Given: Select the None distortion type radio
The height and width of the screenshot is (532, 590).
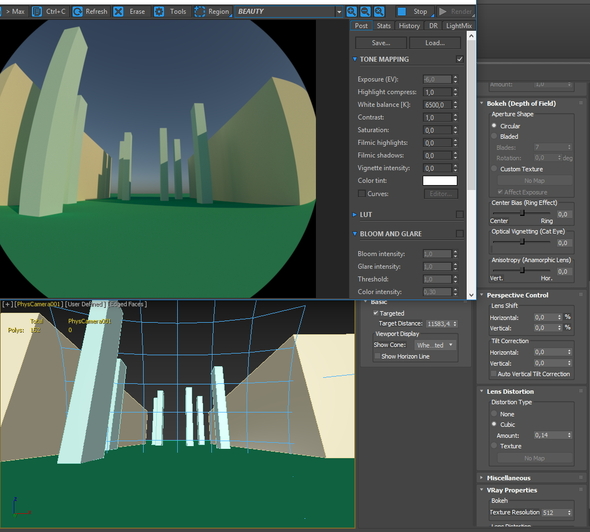Looking at the screenshot, I should tap(494, 413).
